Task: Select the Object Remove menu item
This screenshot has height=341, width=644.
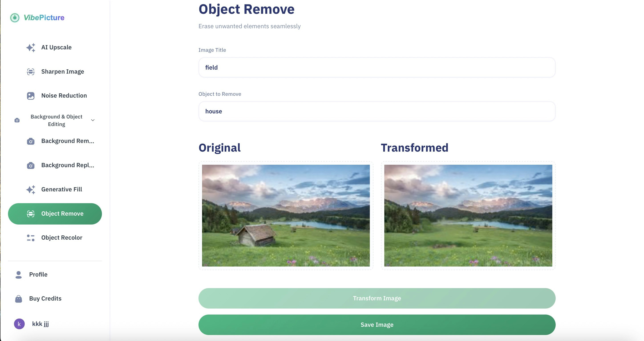Action: (55, 214)
